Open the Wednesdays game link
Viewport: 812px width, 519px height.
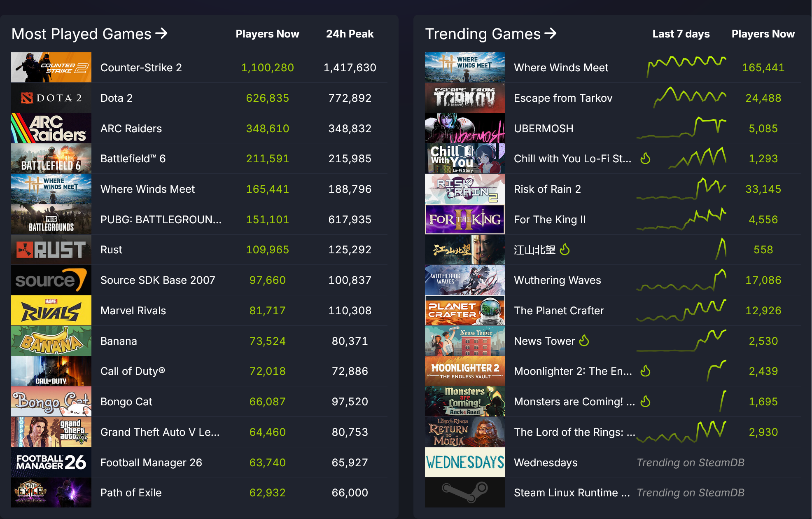[546, 463]
